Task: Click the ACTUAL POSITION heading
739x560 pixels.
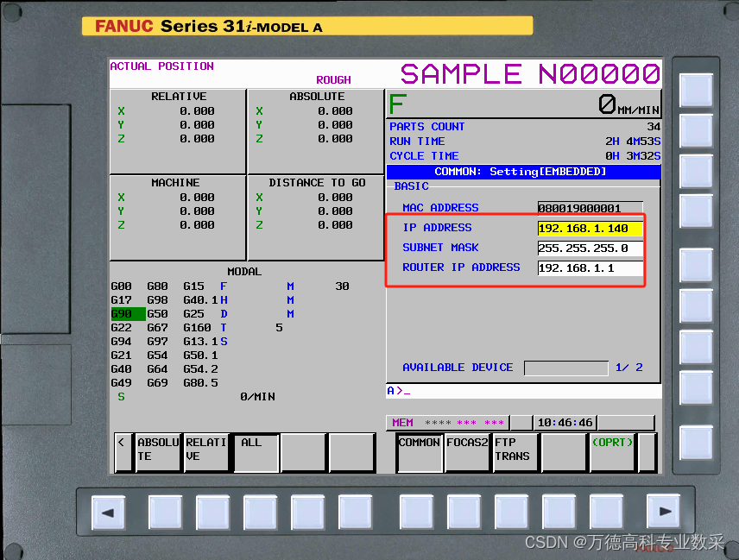Action: [x=161, y=66]
